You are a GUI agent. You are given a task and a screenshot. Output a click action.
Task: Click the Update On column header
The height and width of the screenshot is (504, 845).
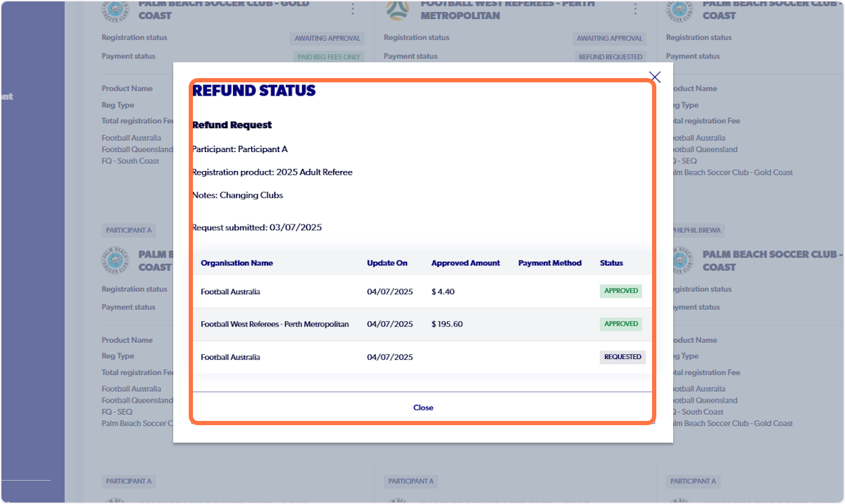pyautogui.click(x=387, y=263)
